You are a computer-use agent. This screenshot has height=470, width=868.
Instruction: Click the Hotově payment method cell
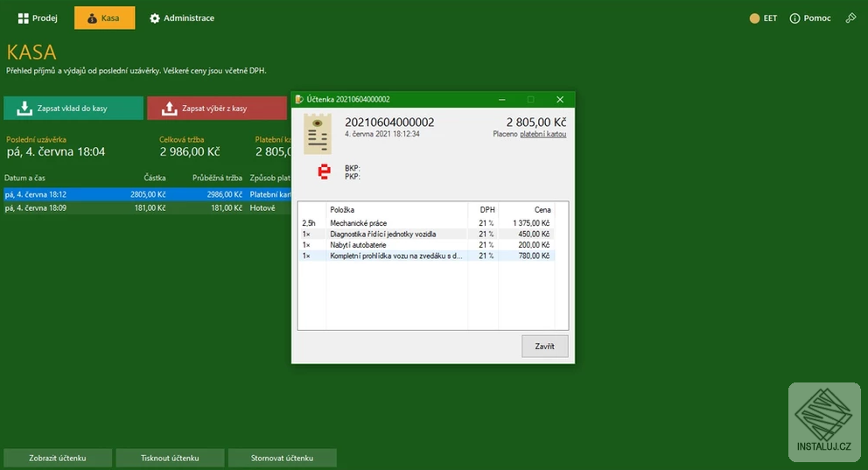point(262,208)
